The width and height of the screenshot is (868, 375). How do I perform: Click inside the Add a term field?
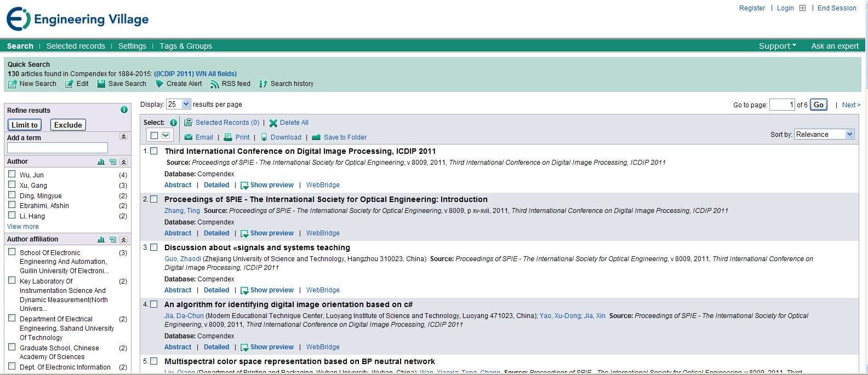point(58,148)
